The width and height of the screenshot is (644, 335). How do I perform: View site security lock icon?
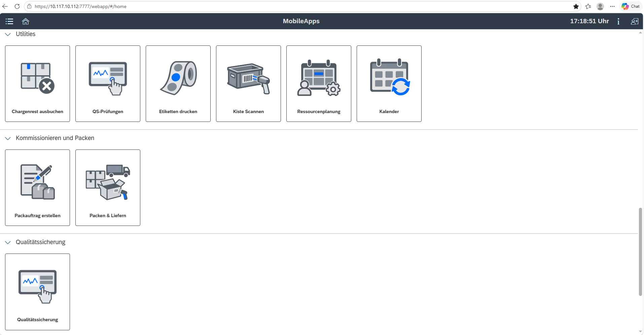coord(29,6)
